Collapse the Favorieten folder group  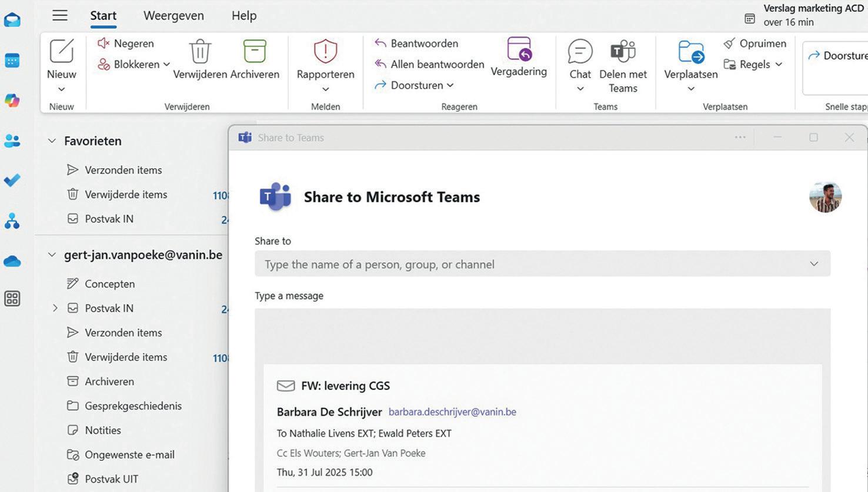point(52,141)
